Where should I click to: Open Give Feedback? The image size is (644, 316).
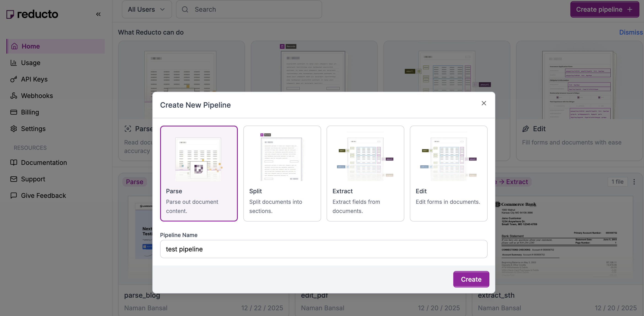(43, 196)
